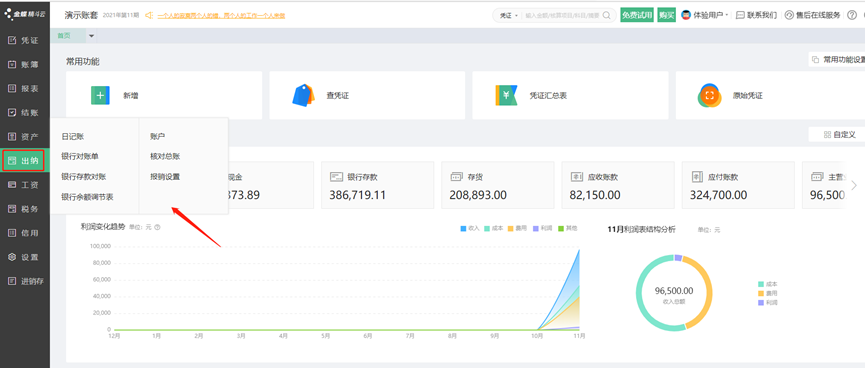Click the 售后在线服务 headset icon
The image size is (865, 368).
(x=789, y=15)
